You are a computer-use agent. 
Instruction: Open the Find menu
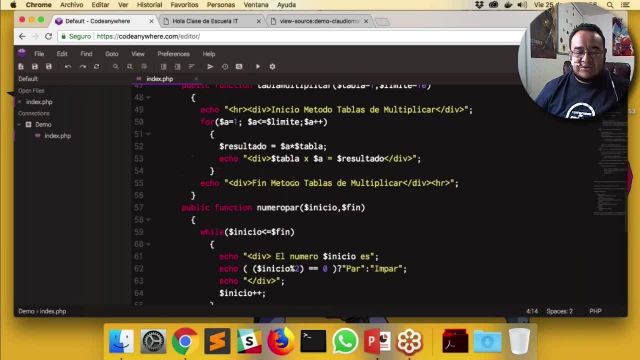86,54
